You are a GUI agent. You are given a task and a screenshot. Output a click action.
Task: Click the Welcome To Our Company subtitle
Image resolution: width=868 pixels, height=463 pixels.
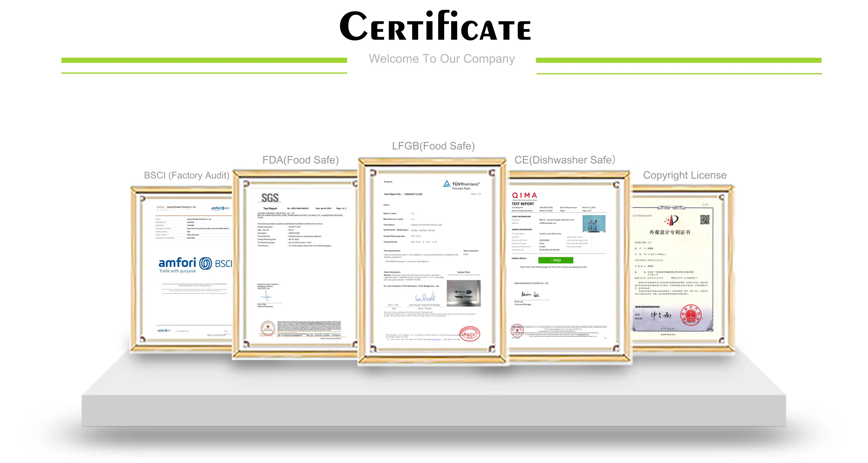click(441, 59)
